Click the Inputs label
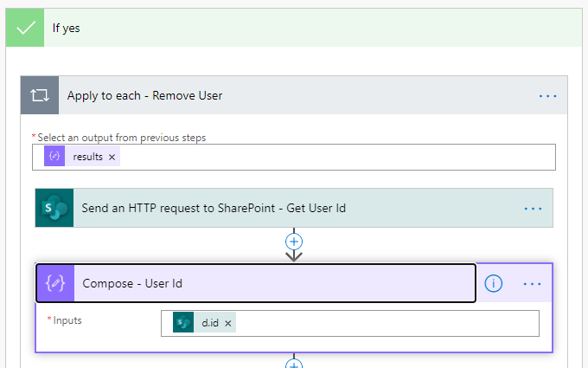Screen dimensions: 588x368 pos(67,320)
